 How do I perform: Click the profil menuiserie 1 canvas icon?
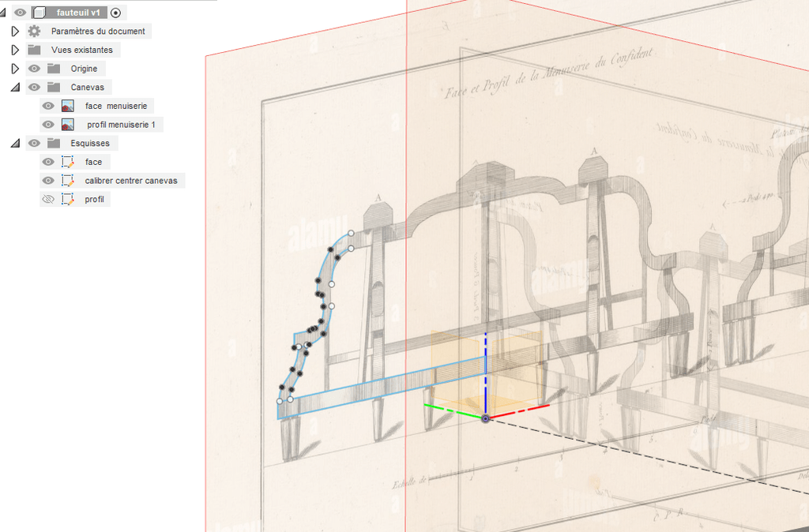68,125
